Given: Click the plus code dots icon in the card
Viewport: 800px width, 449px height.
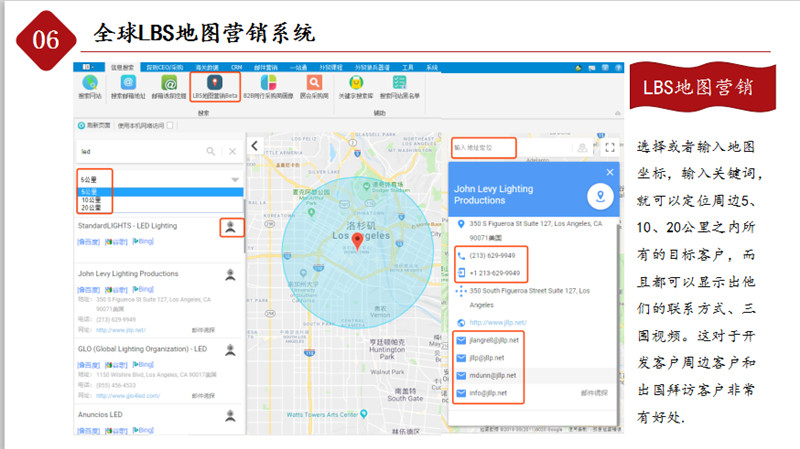Looking at the screenshot, I should click(461, 291).
